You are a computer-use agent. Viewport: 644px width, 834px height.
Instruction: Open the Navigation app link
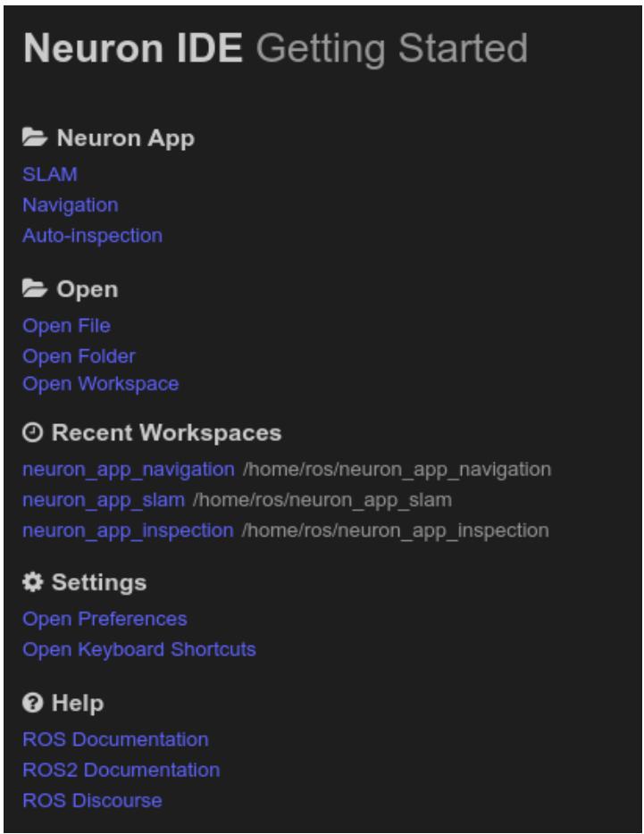tap(71, 205)
